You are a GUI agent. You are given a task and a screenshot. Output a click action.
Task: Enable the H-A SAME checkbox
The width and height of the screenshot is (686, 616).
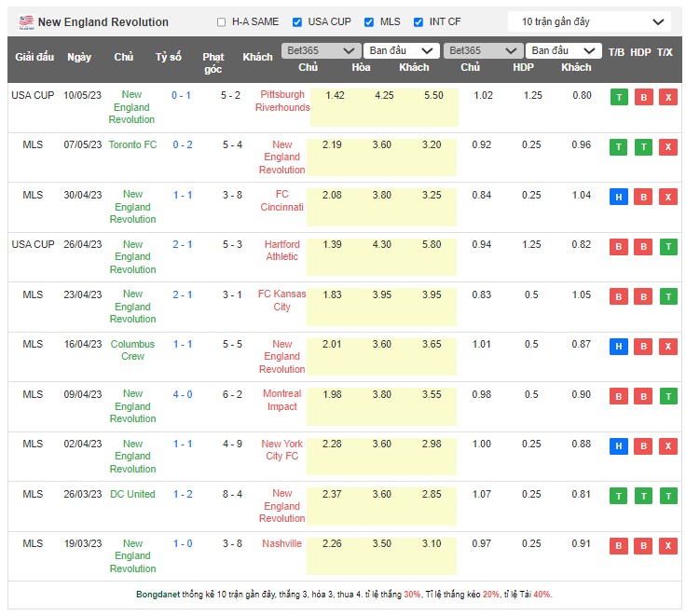(221, 22)
